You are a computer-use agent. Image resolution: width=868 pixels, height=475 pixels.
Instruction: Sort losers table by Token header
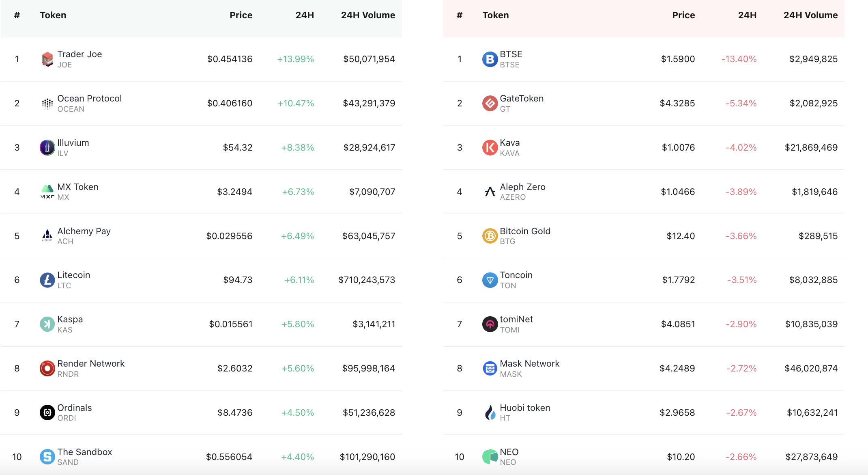click(x=495, y=15)
